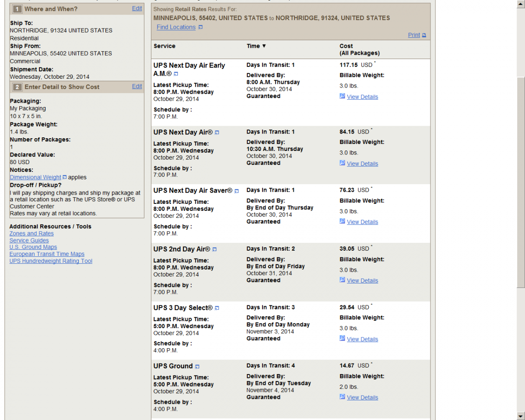Open the Find Locations link
Image resolution: width=525 pixels, height=420 pixels.
click(176, 27)
